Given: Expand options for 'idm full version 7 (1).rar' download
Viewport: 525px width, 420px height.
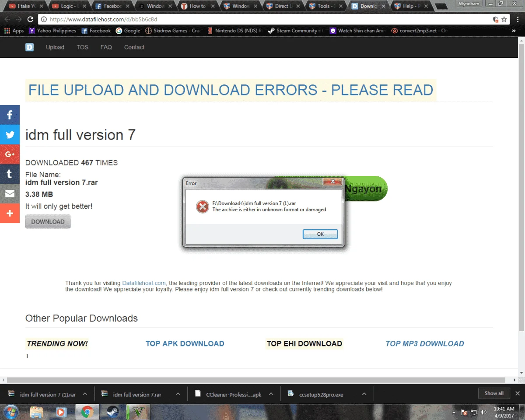Looking at the screenshot, I should click(85, 394).
